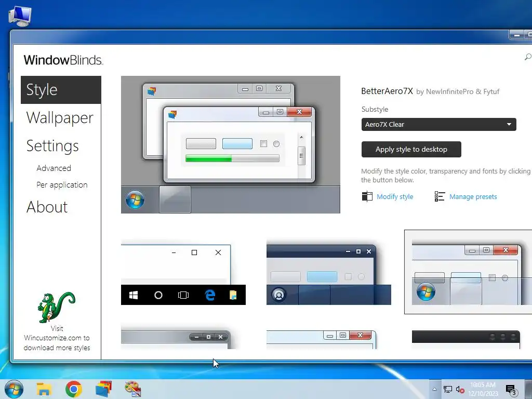Screen dimensions: 532x399
Task: Open the Style section in sidebar
Action: (61, 90)
